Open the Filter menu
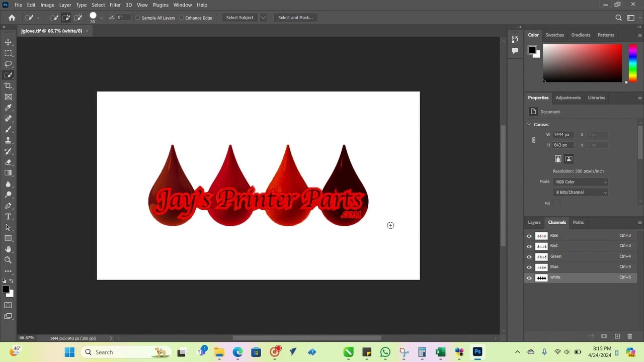Viewport: 644px width, 362px height. click(115, 5)
